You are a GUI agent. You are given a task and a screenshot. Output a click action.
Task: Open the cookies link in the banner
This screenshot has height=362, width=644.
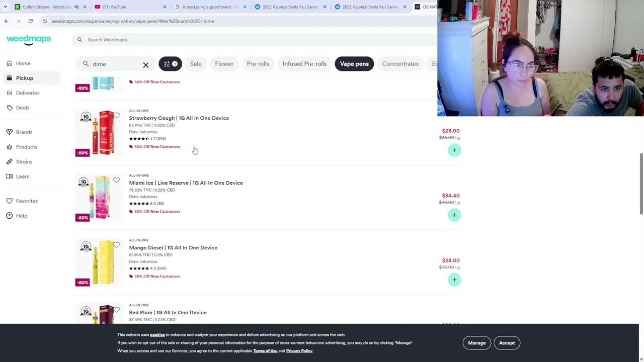point(157,335)
